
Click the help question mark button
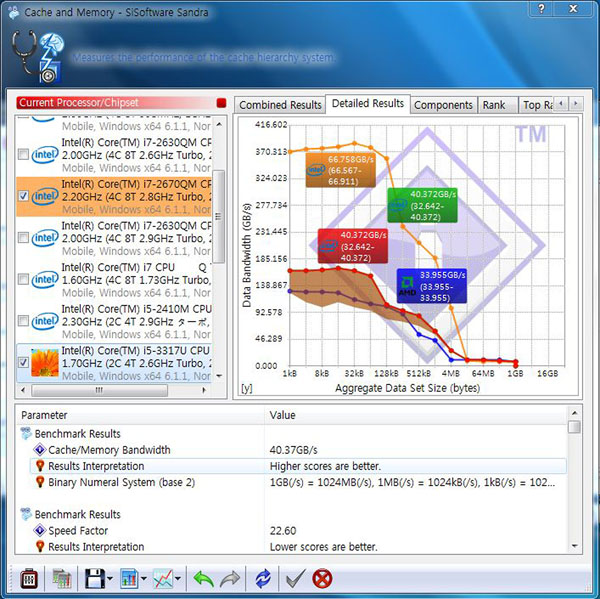(541, 8)
